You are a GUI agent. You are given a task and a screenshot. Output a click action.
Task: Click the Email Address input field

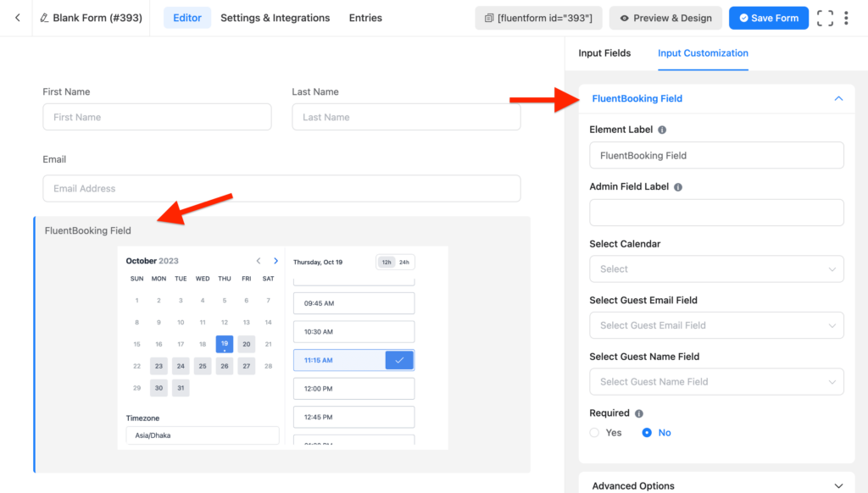[x=281, y=188]
